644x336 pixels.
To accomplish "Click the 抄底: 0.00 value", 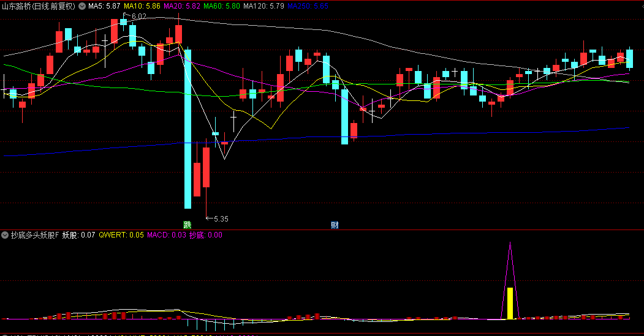I will click(205, 235).
